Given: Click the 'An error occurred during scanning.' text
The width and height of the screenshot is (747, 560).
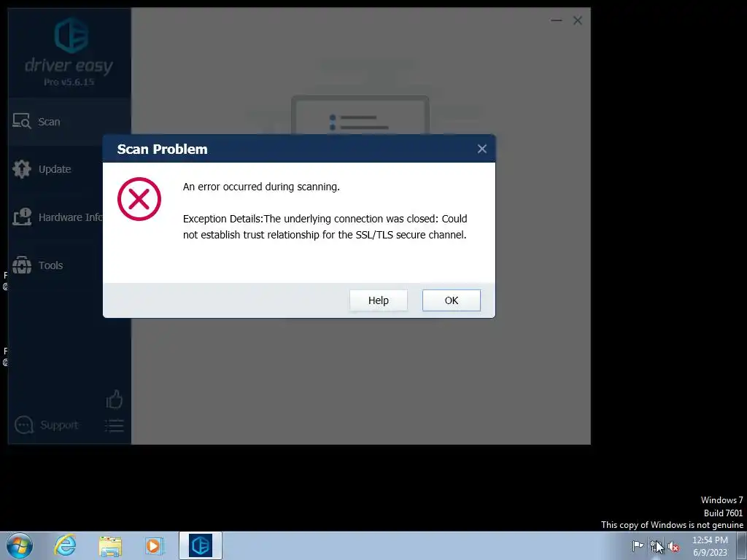Looking at the screenshot, I should click(261, 187).
